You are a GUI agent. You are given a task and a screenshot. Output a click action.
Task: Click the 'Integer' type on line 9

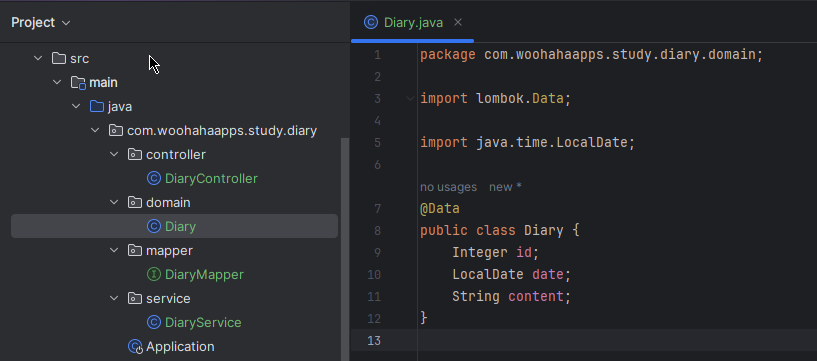click(x=480, y=252)
